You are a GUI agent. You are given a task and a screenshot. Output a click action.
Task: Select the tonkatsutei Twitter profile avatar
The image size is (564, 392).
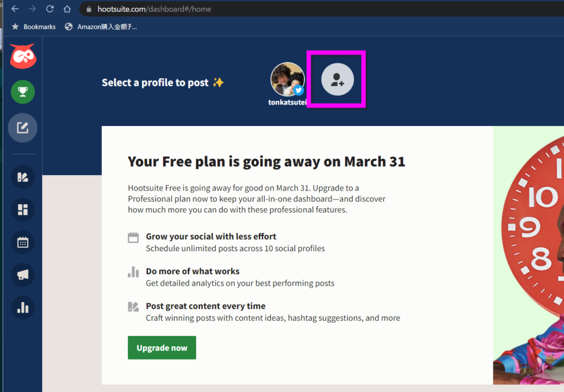(x=288, y=79)
